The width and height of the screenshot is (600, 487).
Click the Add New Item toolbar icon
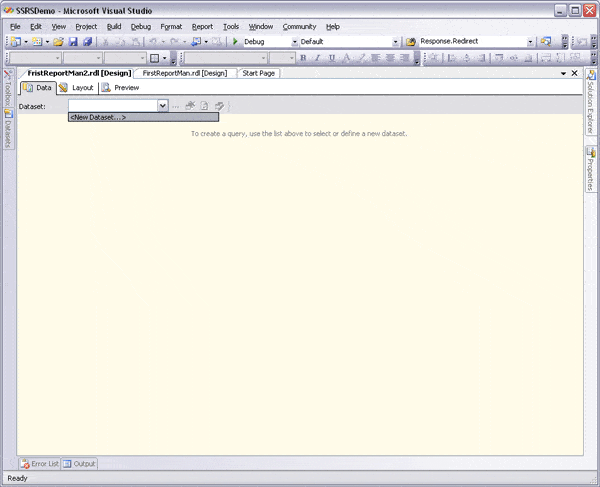click(x=37, y=42)
